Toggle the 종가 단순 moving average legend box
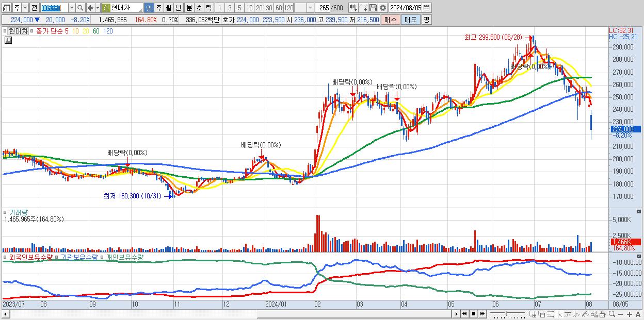The height and width of the screenshot is (320, 644). [x=32, y=31]
